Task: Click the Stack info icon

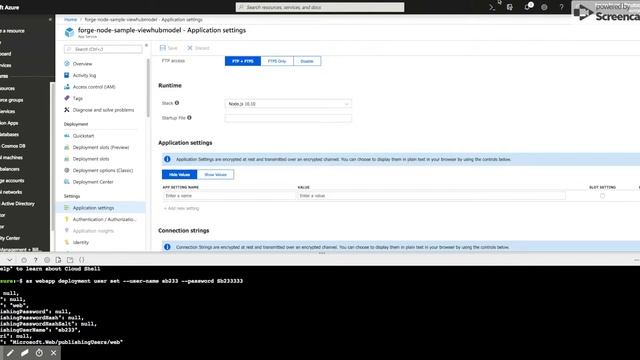Action: coord(177,103)
